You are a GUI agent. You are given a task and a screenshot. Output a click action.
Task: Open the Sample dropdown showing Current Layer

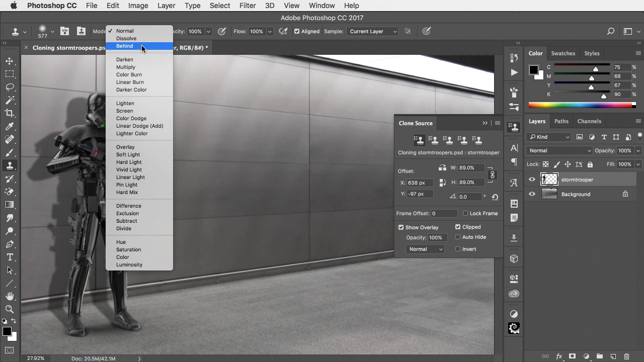coord(373,31)
